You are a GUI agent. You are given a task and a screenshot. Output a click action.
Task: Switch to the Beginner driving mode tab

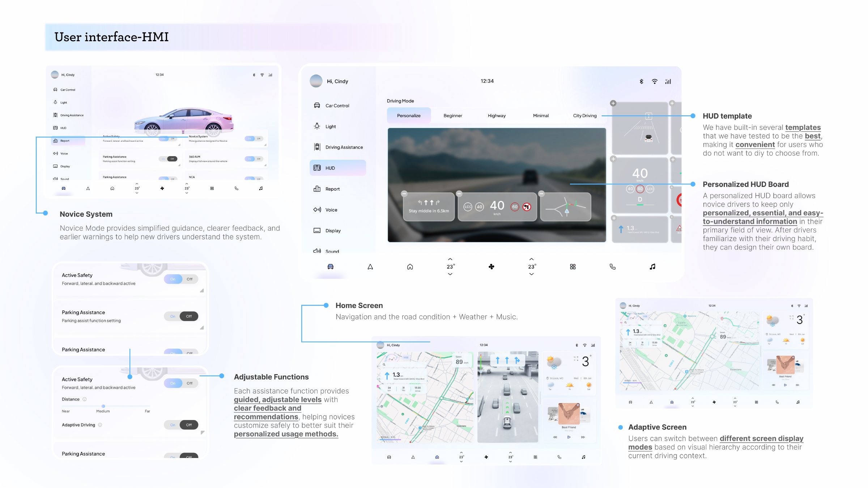click(453, 116)
